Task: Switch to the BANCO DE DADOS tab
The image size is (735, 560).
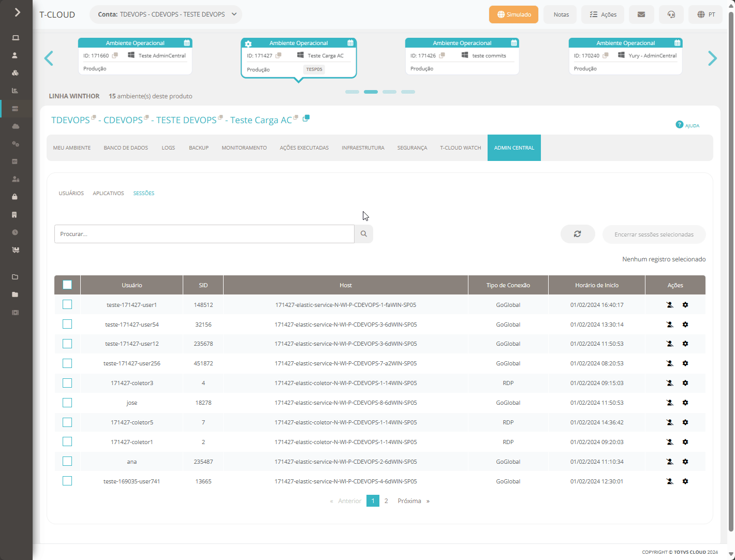Action: click(x=126, y=148)
